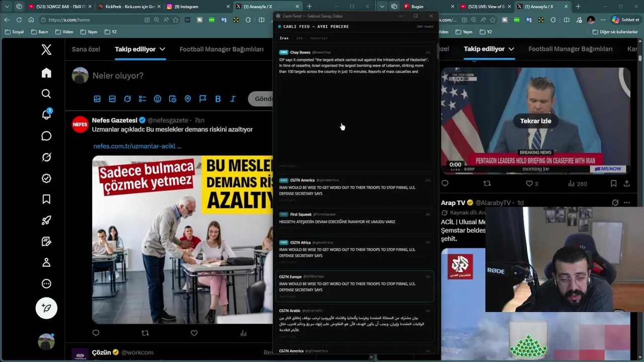The height and width of the screenshot is (362, 644).
Task: Open the Chay Bowes tweet in feed
Action: click(x=355, y=109)
